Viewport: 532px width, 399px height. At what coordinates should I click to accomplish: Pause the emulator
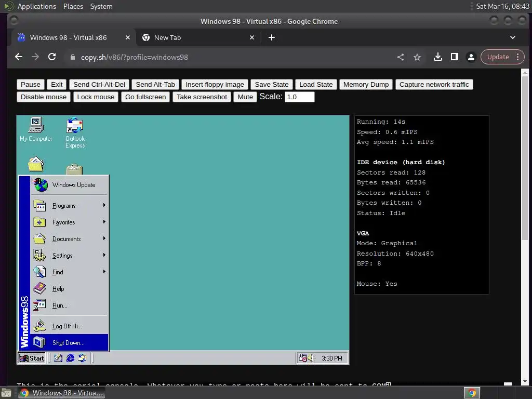click(x=31, y=85)
